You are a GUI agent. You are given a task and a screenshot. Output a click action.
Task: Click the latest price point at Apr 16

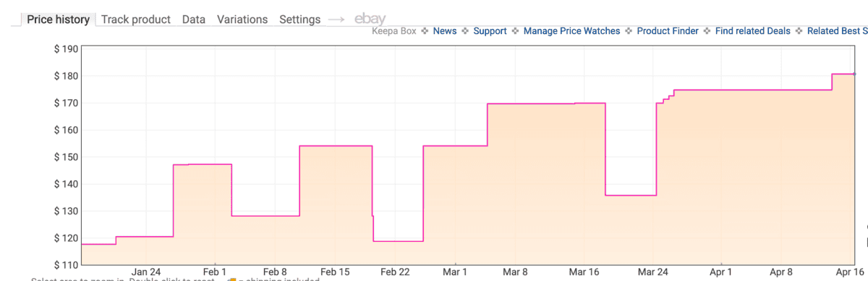(x=855, y=74)
